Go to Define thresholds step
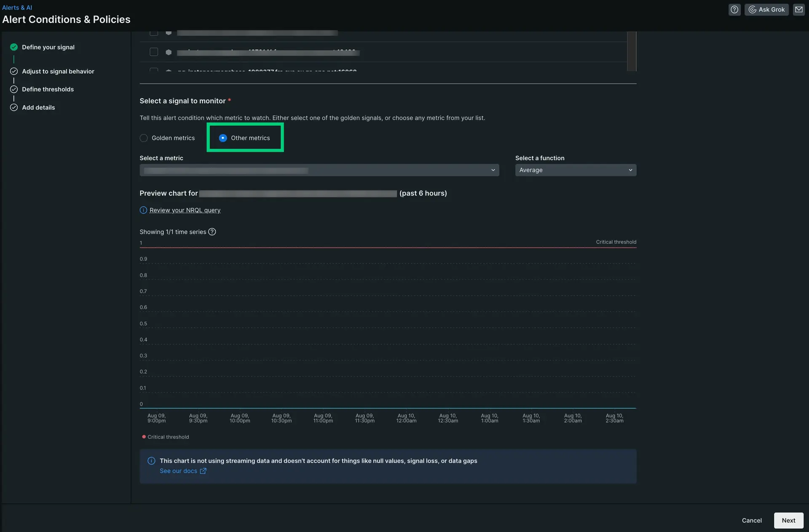This screenshot has width=809, height=532. (x=48, y=89)
